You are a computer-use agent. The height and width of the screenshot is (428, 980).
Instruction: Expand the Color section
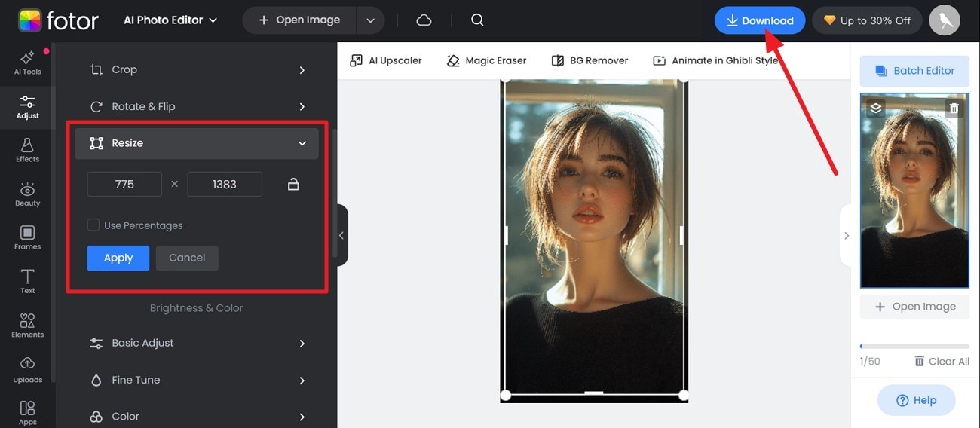click(197, 416)
